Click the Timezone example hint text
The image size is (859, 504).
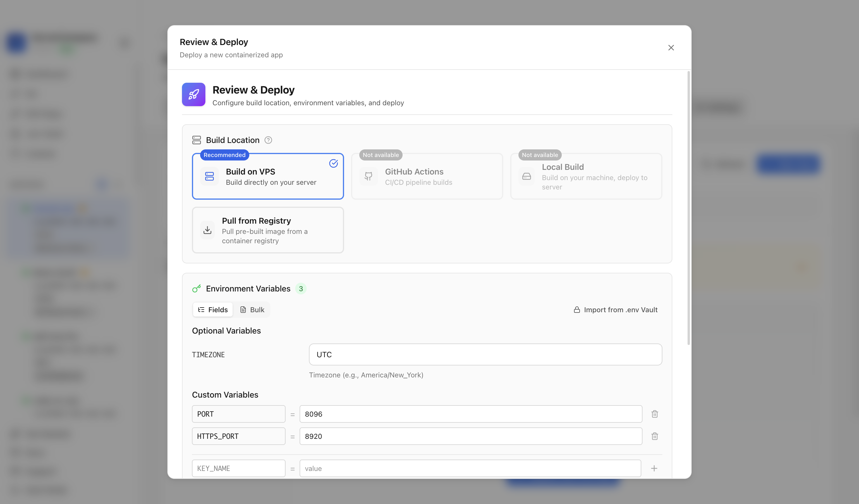click(366, 375)
